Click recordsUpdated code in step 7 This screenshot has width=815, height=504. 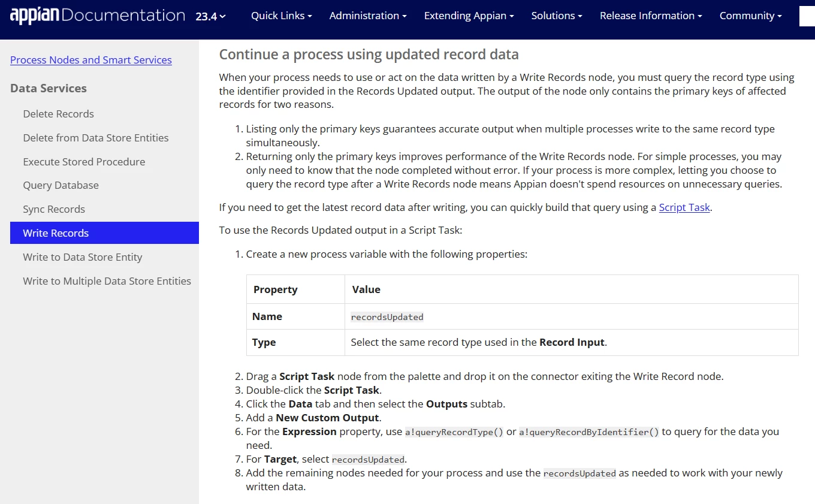point(368,460)
